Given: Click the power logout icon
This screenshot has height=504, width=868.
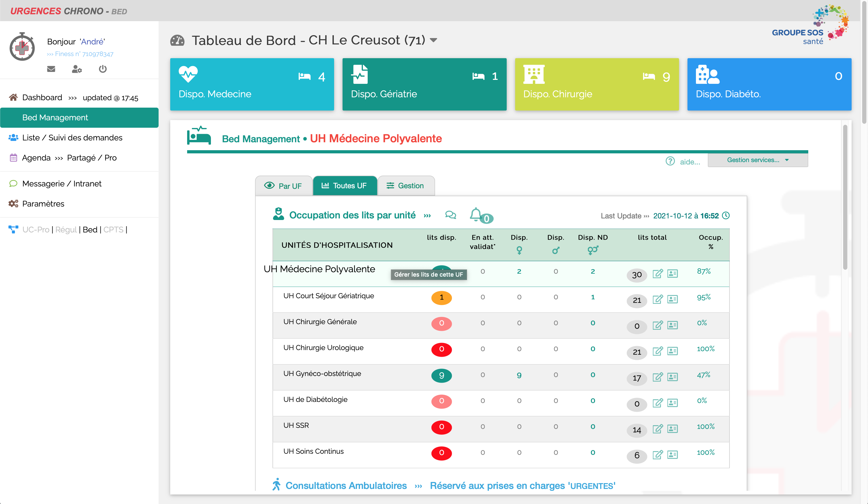Looking at the screenshot, I should point(103,69).
